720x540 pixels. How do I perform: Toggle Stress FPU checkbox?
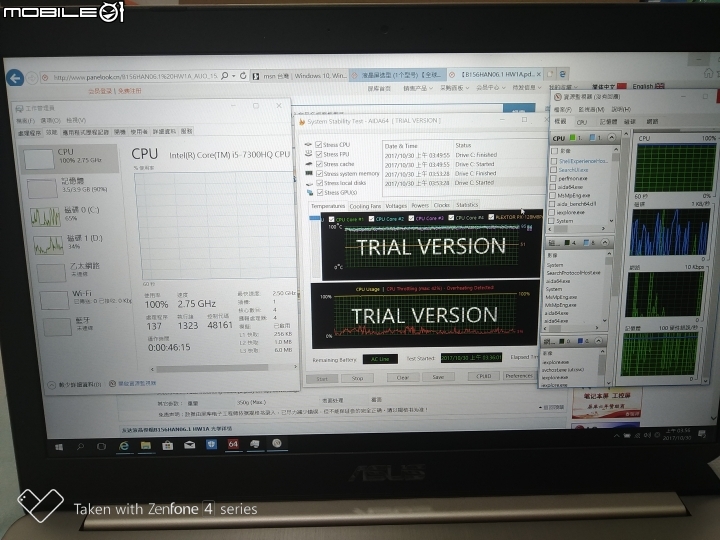(x=319, y=154)
